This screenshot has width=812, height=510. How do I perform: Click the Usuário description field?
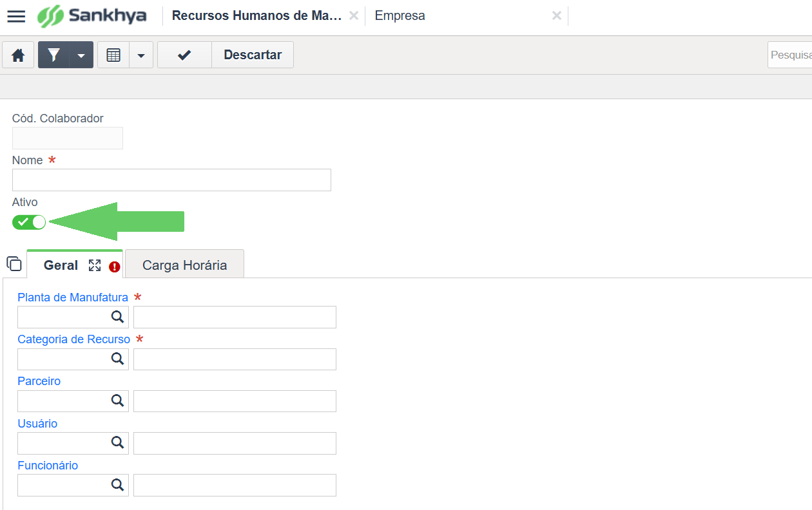235,443
